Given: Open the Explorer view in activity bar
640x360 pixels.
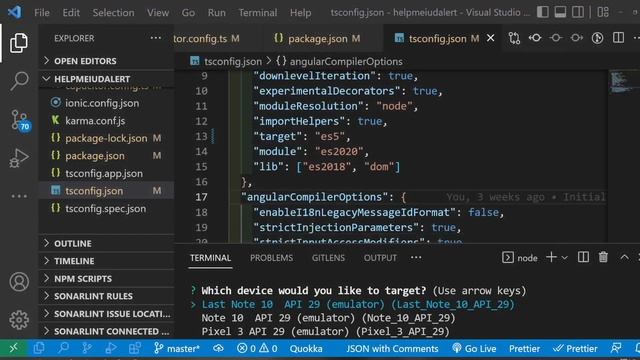Looking at the screenshot, I should (x=19, y=43).
